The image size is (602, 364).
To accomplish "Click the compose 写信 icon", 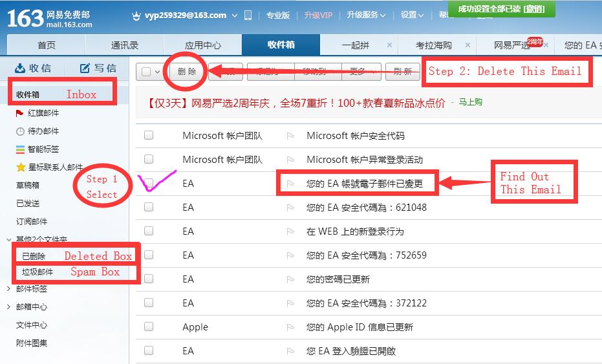I will click(85, 69).
